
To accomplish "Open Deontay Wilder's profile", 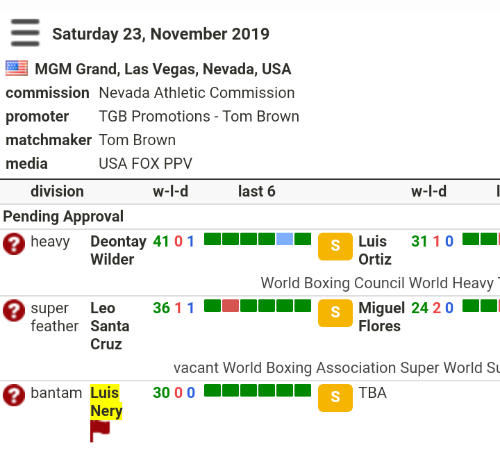I will coord(118,250).
